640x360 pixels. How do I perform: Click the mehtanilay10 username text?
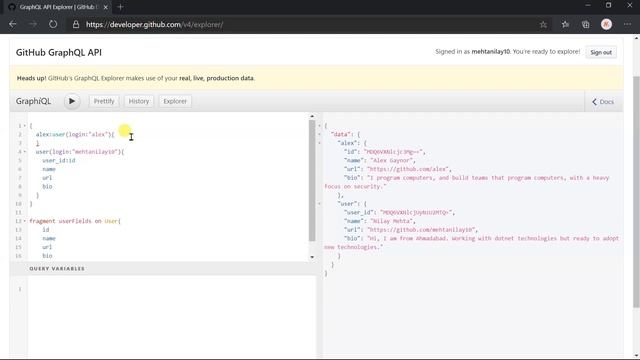pos(491,52)
